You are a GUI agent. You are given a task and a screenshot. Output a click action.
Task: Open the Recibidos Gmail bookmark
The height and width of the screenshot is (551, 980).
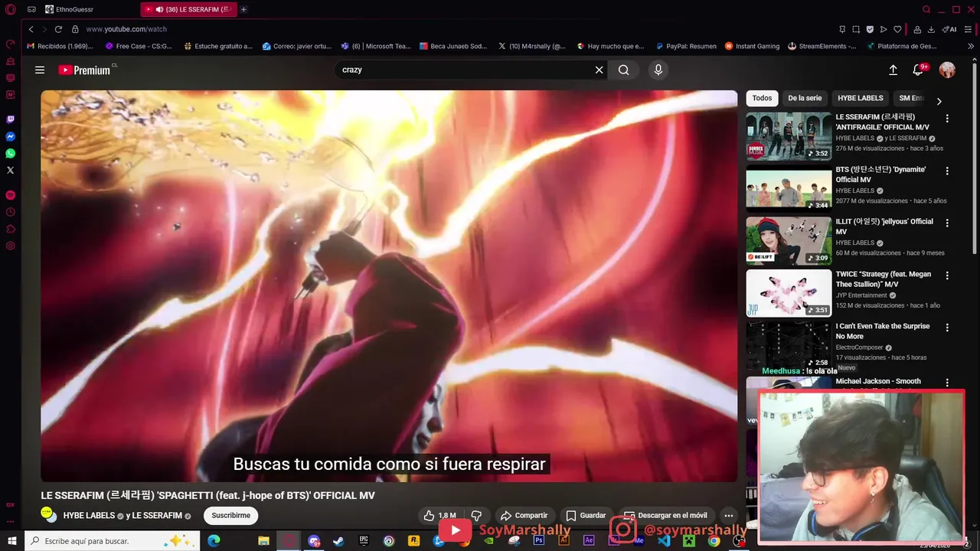pyautogui.click(x=60, y=46)
